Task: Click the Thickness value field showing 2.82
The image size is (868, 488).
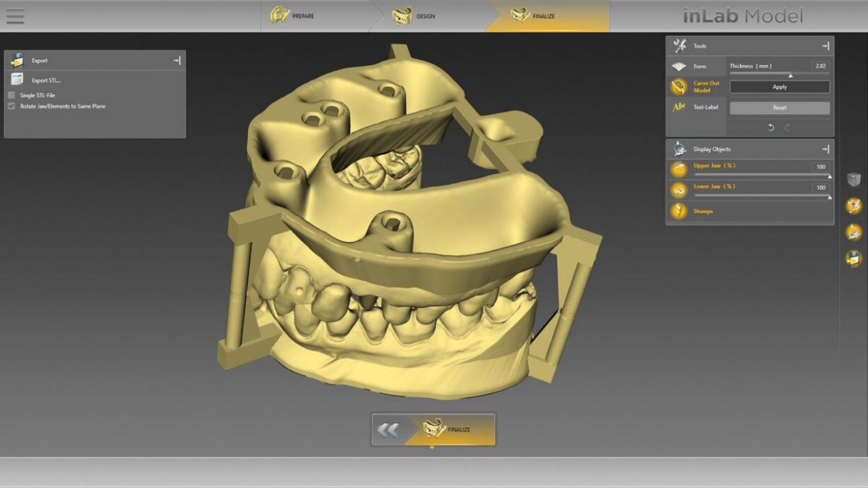Action: (x=820, y=66)
